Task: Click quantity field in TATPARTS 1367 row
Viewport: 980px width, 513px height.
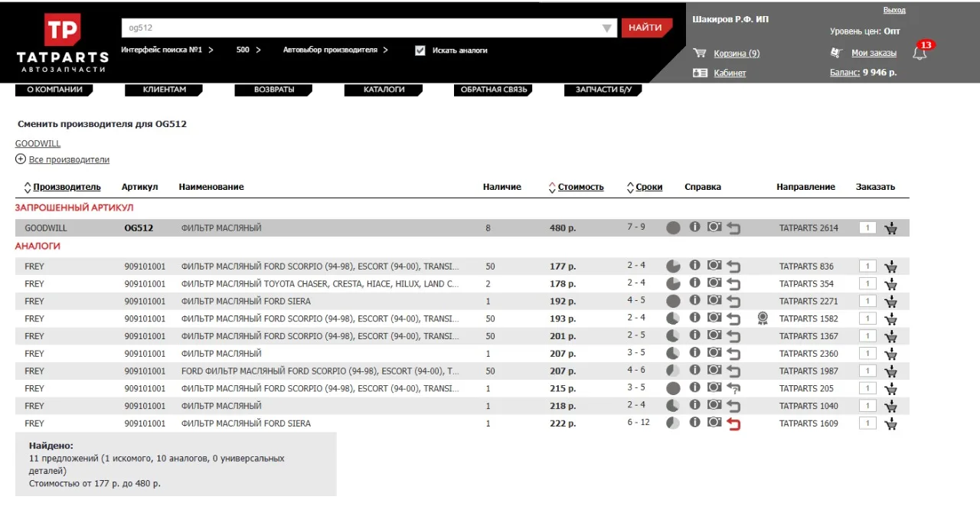Action: [867, 335]
